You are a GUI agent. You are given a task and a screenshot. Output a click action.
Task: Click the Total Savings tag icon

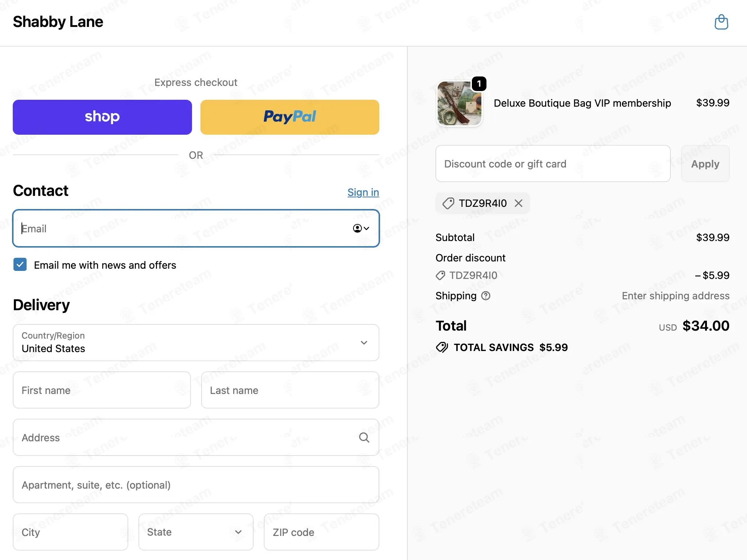pos(442,347)
